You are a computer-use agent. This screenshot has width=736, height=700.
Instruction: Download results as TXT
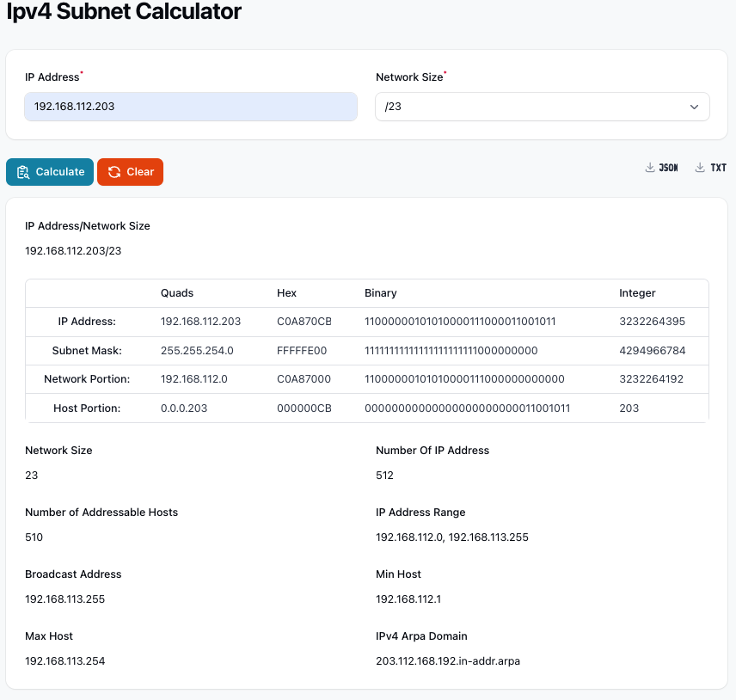pyautogui.click(x=711, y=168)
